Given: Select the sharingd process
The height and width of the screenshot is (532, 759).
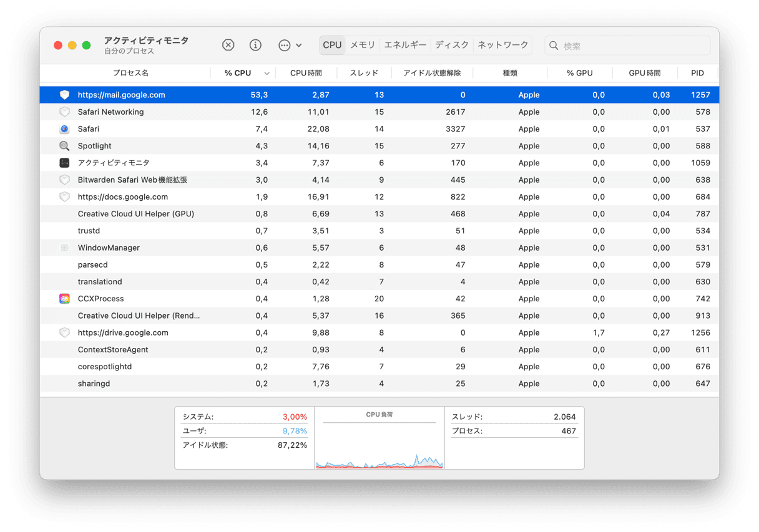Looking at the screenshot, I should coord(94,384).
